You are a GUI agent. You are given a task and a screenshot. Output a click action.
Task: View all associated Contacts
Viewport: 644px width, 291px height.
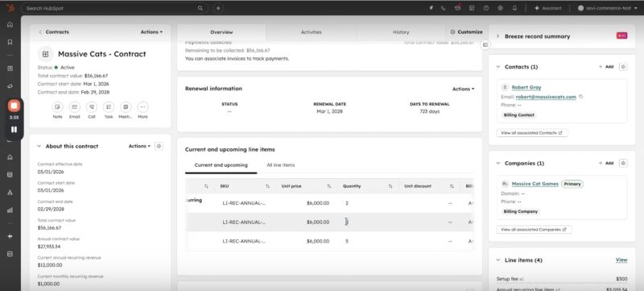pyautogui.click(x=532, y=133)
